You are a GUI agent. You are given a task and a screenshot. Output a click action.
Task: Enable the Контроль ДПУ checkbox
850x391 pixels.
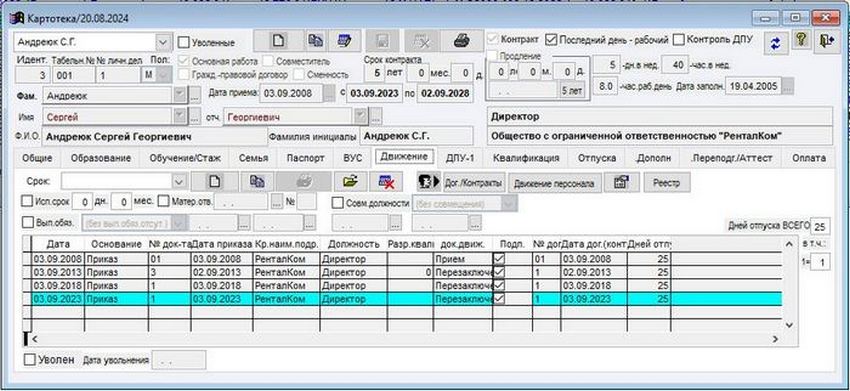click(x=679, y=39)
